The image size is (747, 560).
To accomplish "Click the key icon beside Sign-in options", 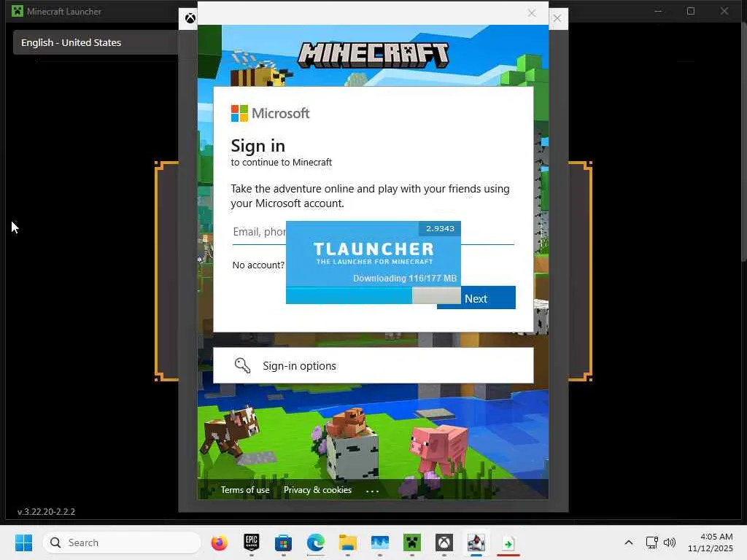I will (242, 365).
